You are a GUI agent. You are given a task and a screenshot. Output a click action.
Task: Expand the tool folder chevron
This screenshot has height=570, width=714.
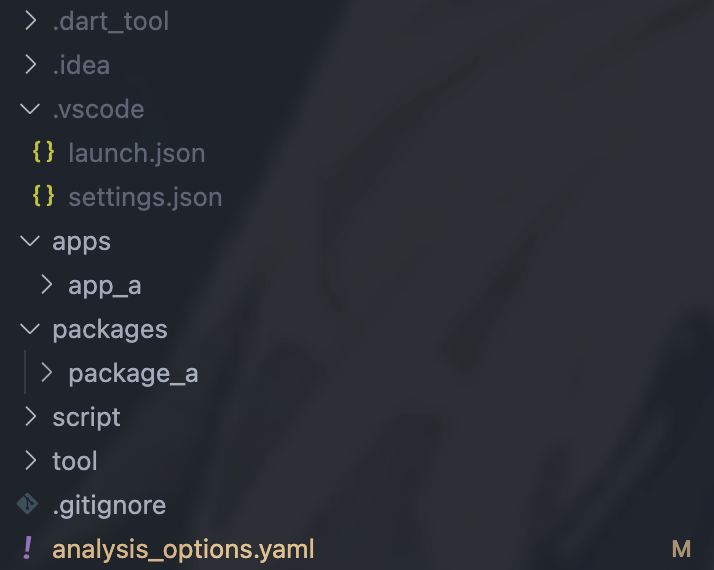[x=30, y=461]
